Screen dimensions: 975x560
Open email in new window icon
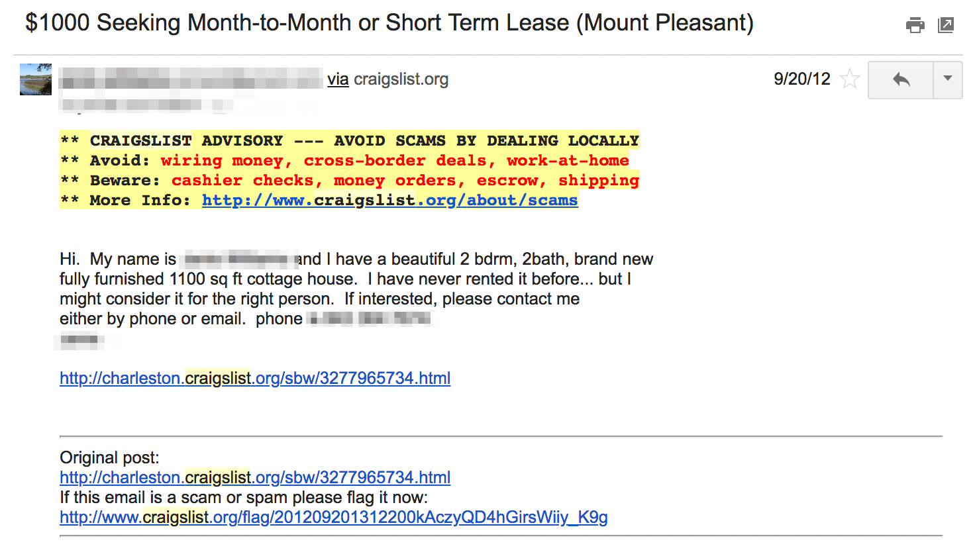[x=946, y=25]
